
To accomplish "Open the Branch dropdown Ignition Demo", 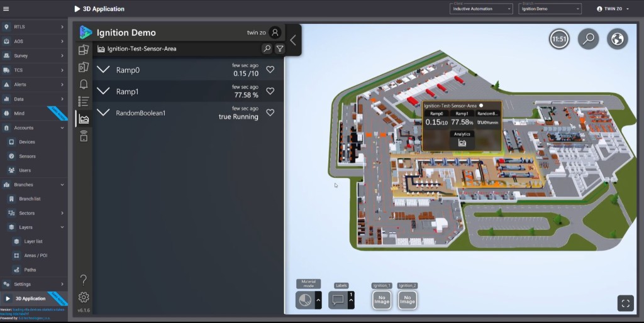I will 550,9.
